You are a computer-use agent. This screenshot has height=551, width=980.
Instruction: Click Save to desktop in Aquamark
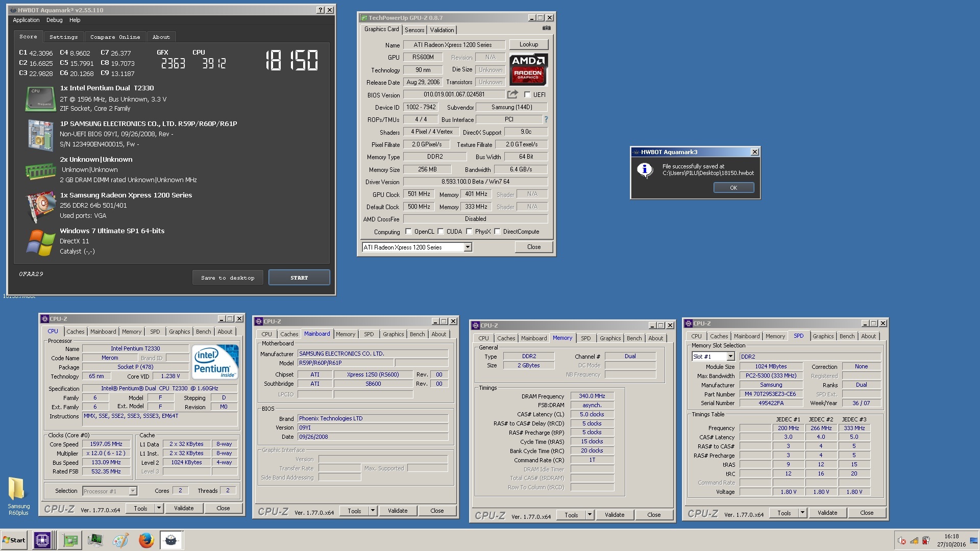click(228, 278)
